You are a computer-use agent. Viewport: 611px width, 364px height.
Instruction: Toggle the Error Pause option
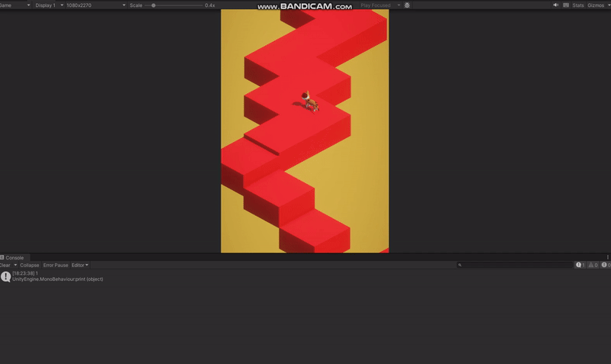56,265
